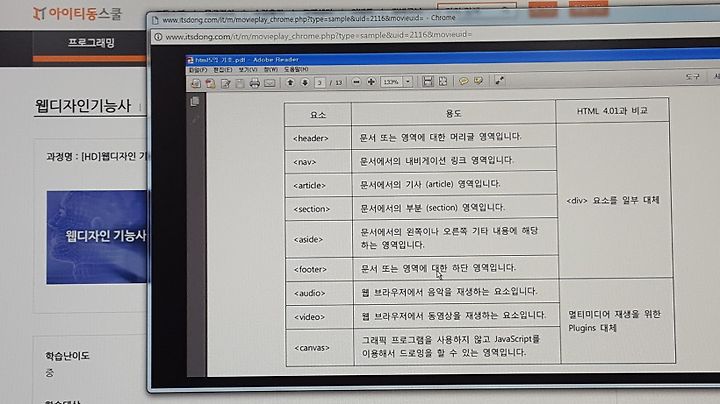Click the 웹디자인 기능사 course thumbnail
The image size is (720, 404).
click(97, 237)
